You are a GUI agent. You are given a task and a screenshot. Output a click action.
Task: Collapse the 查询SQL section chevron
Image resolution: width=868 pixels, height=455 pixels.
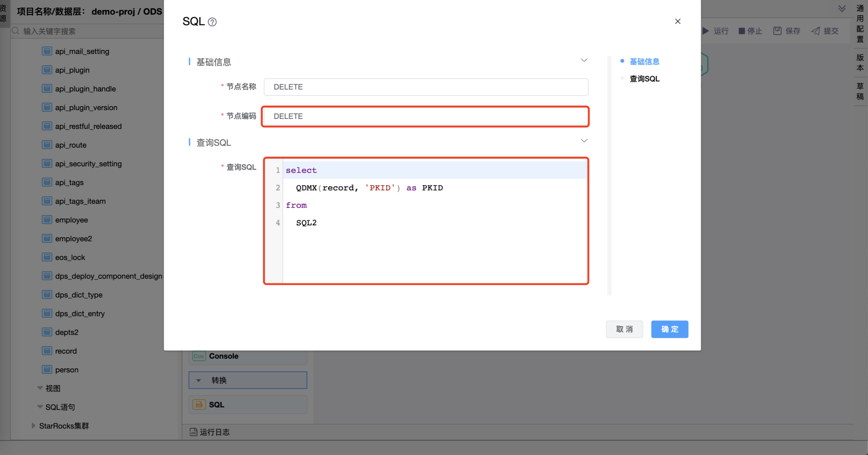pyautogui.click(x=584, y=141)
